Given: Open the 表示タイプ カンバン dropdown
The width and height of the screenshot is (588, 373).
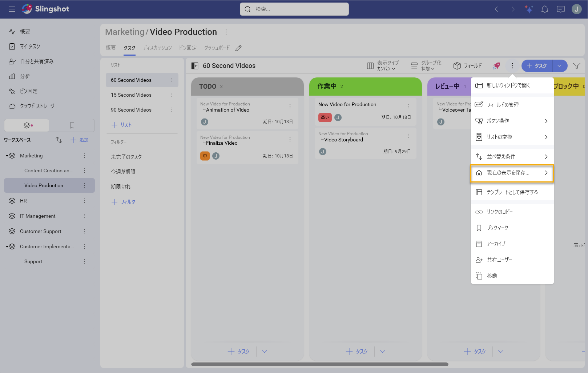Looking at the screenshot, I should tap(383, 66).
